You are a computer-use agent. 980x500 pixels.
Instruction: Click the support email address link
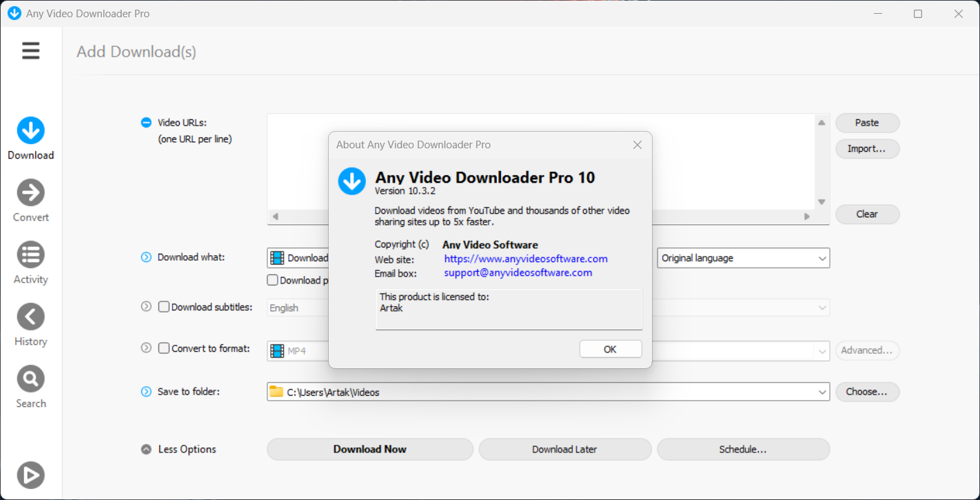point(518,272)
